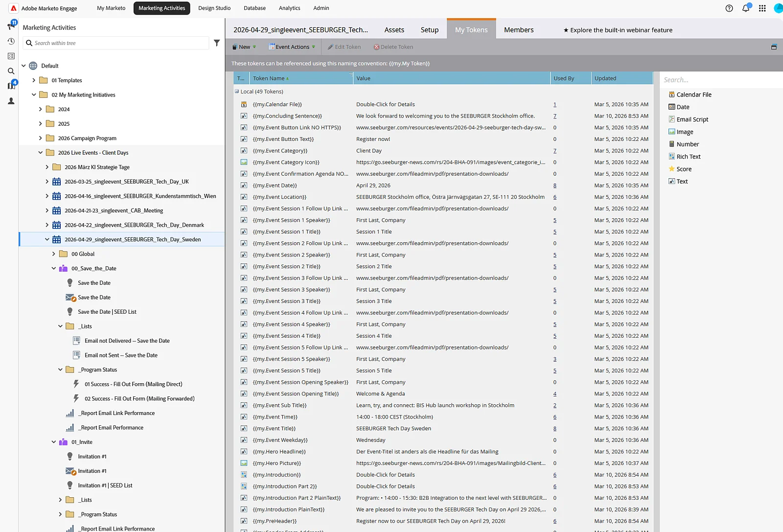The height and width of the screenshot is (532, 783).
Task: Switch to the Members tab
Action: click(x=519, y=30)
